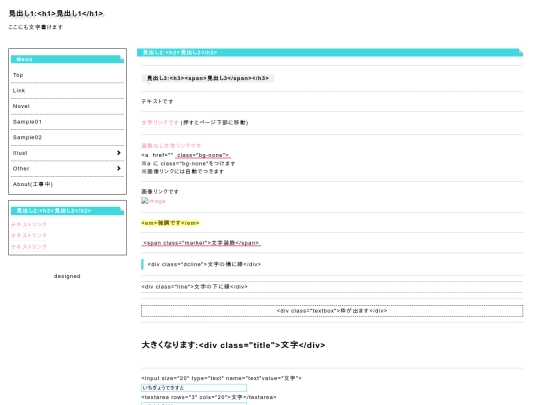Click the designed footer text
The width and height of the screenshot is (540, 405).
[x=67, y=276]
